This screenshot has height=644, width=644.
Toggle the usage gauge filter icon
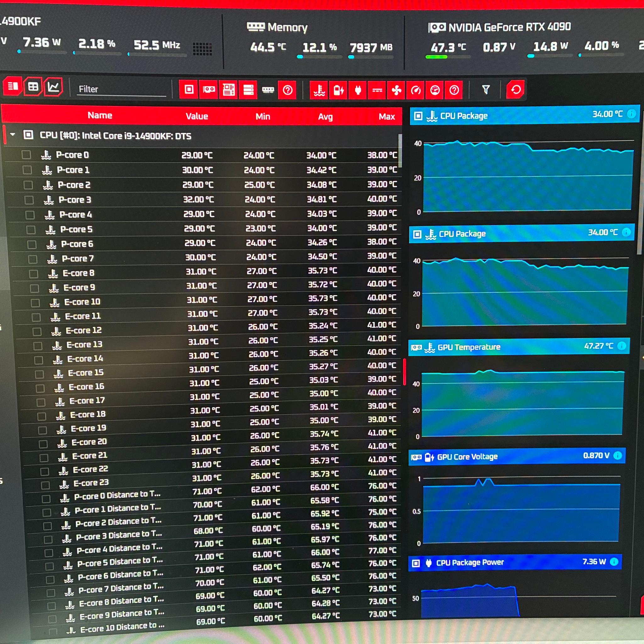coord(435,90)
